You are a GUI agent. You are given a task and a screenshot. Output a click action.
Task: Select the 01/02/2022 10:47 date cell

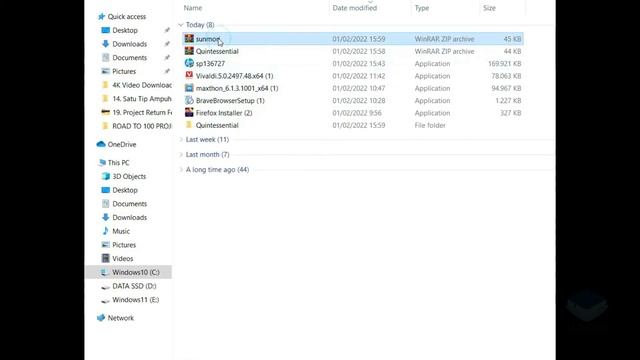tap(358, 88)
